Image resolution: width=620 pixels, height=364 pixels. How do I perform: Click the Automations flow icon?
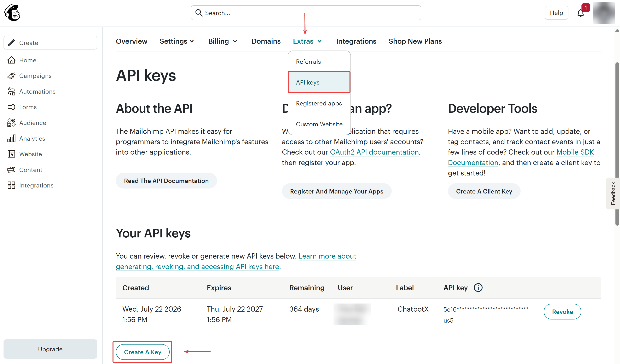click(x=11, y=91)
